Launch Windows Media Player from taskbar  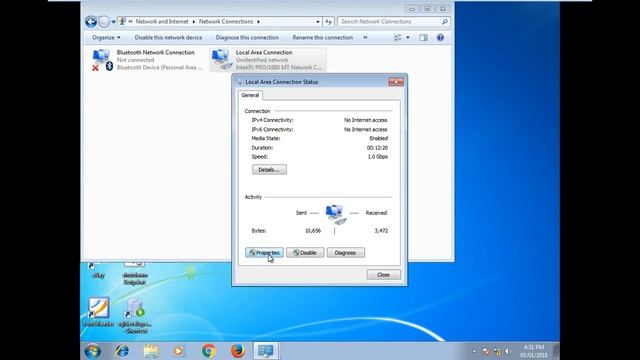[179, 351]
